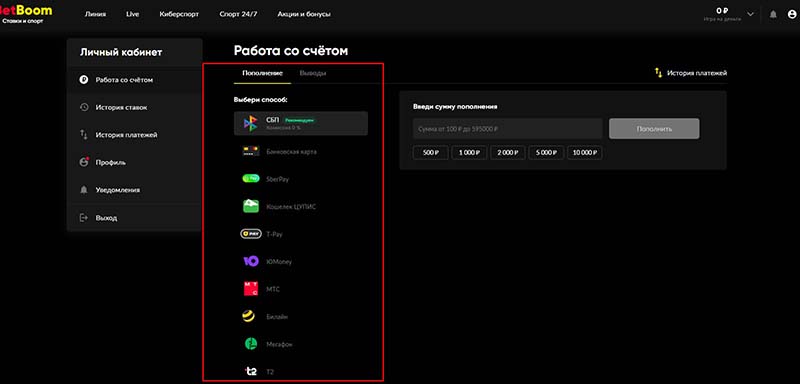Open the Линия menu item
Image resolution: width=800 pixels, height=384 pixels.
pyautogui.click(x=95, y=14)
